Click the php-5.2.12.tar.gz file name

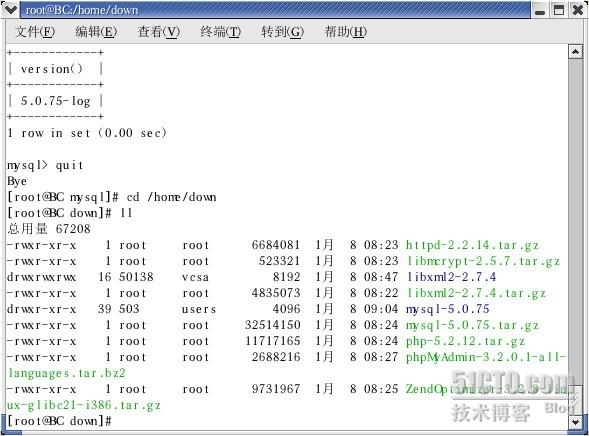coord(465,341)
